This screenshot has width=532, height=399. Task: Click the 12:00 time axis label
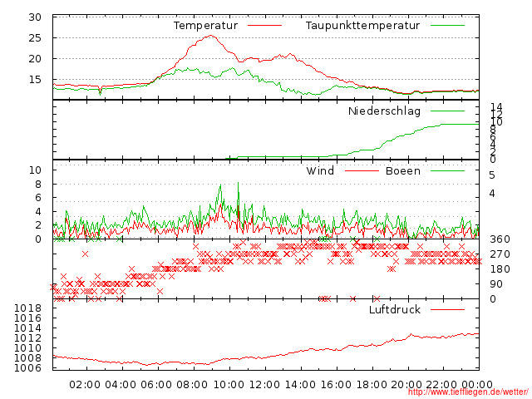pos(264,385)
